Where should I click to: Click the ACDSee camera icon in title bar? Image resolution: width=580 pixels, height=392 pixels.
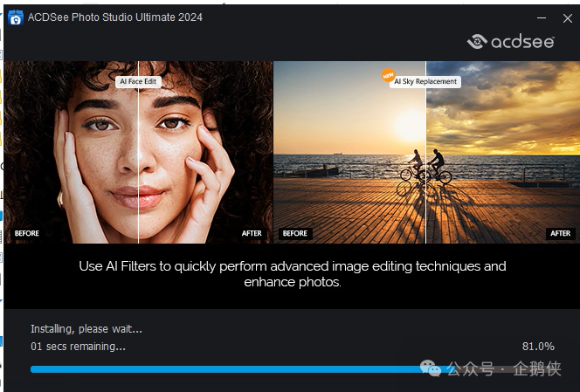click(x=15, y=18)
